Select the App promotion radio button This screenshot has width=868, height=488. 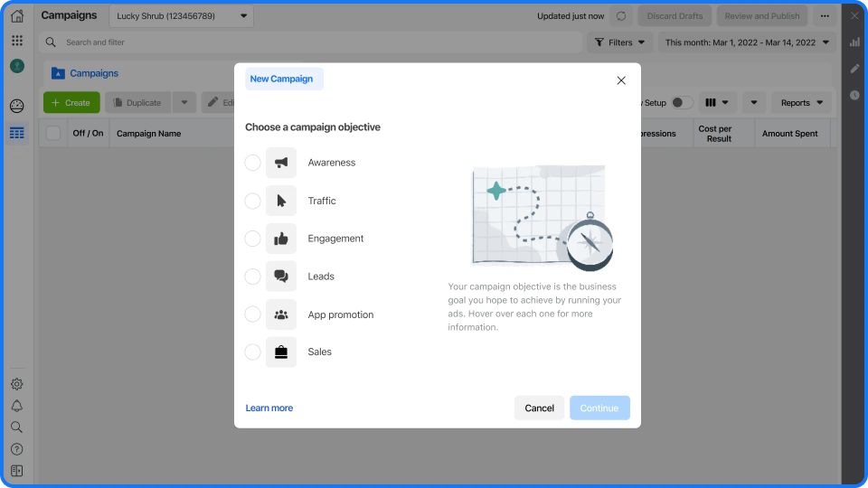pos(252,314)
